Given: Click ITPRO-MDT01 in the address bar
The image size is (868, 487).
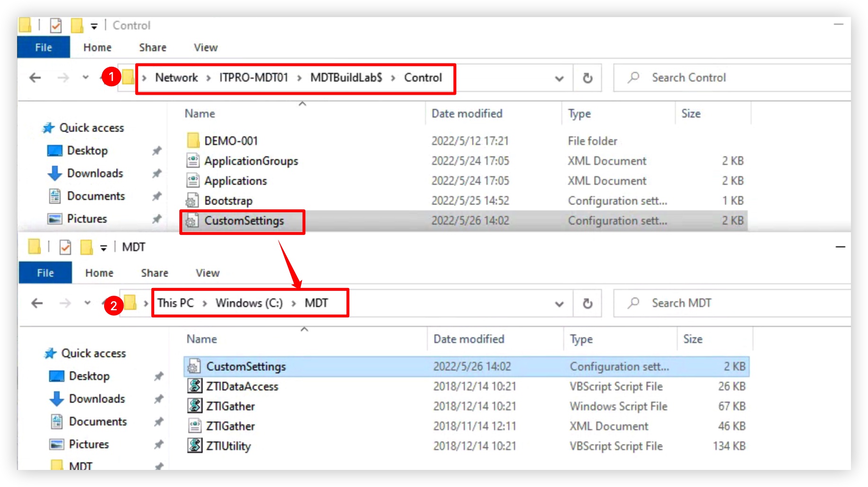Looking at the screenshot, I should pyautogui.click(x=254, y=78).
